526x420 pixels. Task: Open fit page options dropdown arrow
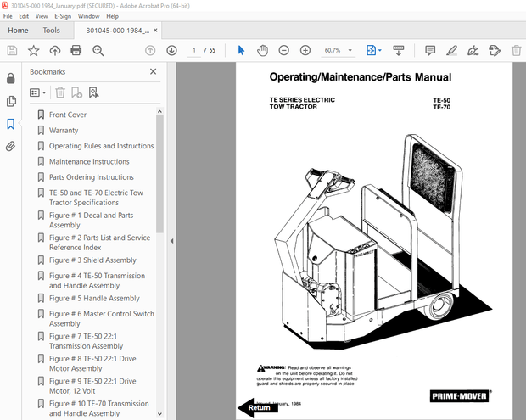click(x=380, y=51)
